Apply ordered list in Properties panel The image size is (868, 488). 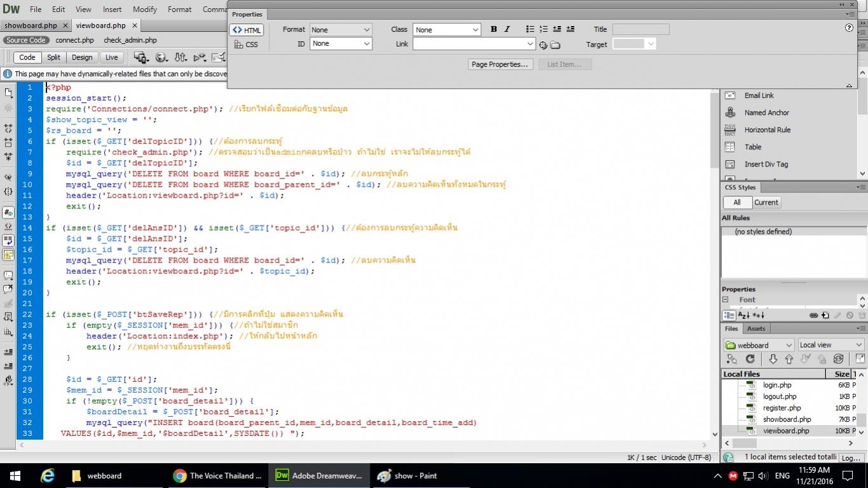coord(543,29)
